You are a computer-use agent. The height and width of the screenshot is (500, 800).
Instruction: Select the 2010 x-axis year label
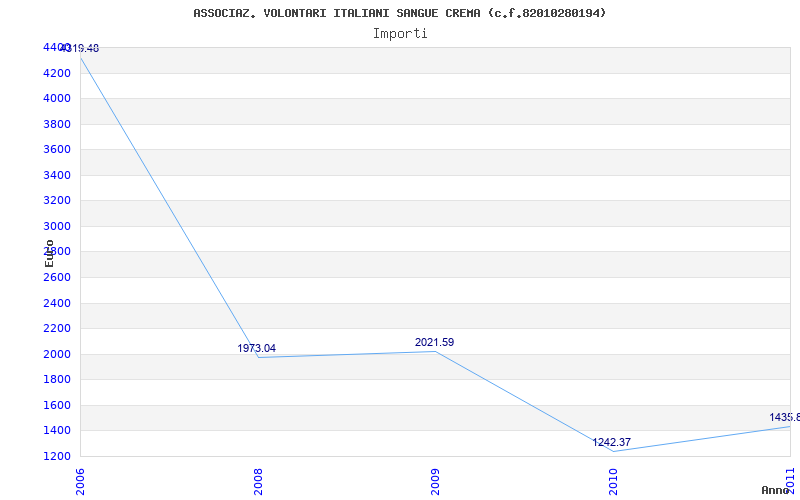click(x=613, y=482)
